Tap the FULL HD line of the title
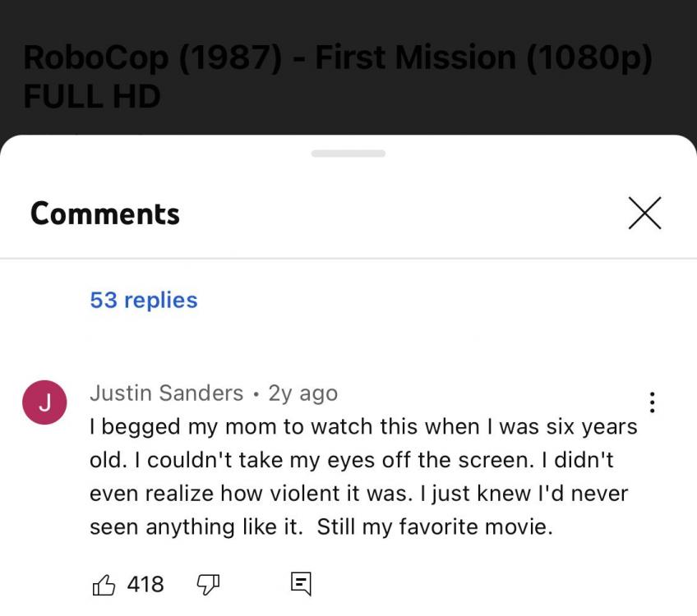 91,96
